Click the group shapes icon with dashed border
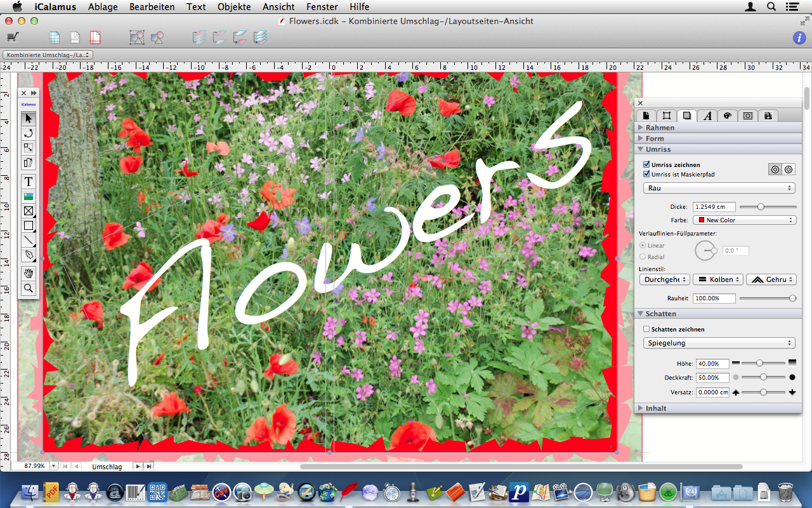Viewport: 812px width, 508px height. 136,37
